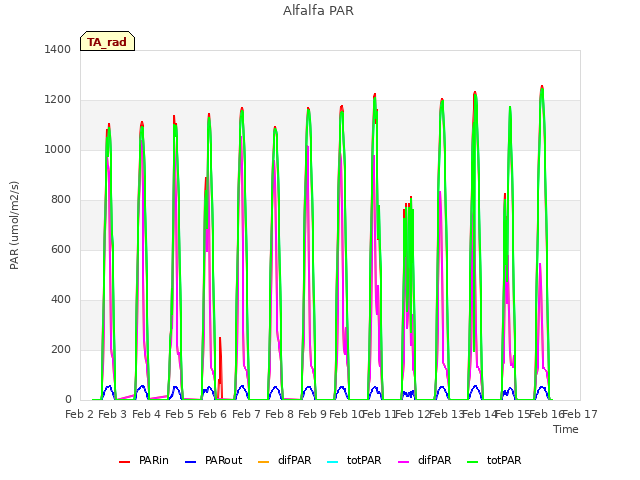Click the 400 y-axis tick label
640x480 pixels.
coord(61,300)
